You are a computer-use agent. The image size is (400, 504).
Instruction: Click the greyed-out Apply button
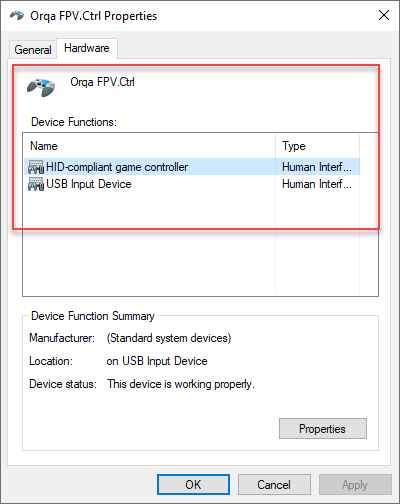[355, 484]
